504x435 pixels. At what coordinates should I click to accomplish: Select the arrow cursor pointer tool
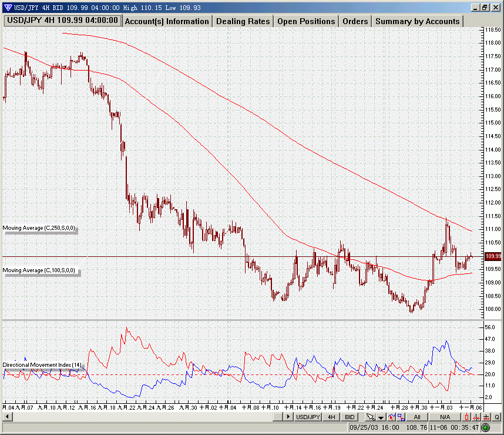tap(371, 417)
